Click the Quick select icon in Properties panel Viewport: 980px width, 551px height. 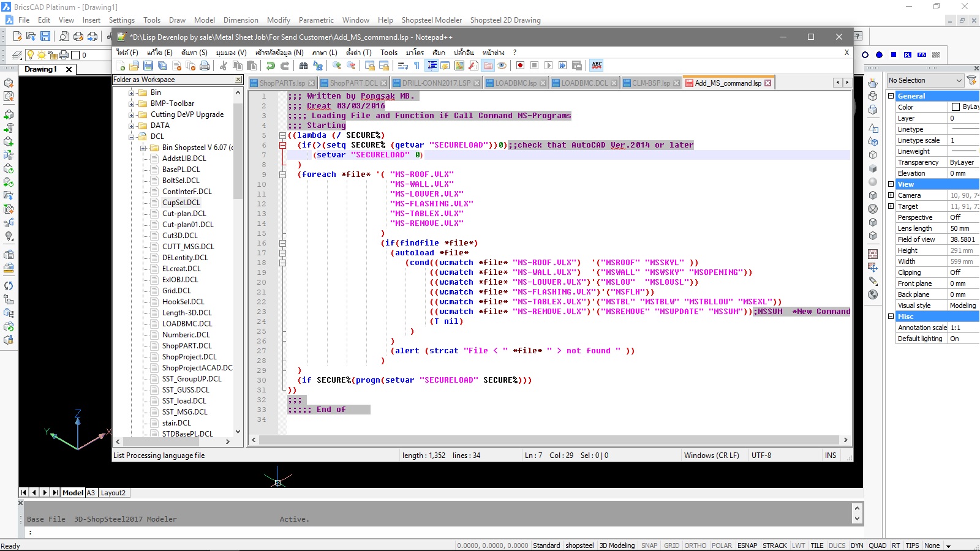(x=972, y=80)
